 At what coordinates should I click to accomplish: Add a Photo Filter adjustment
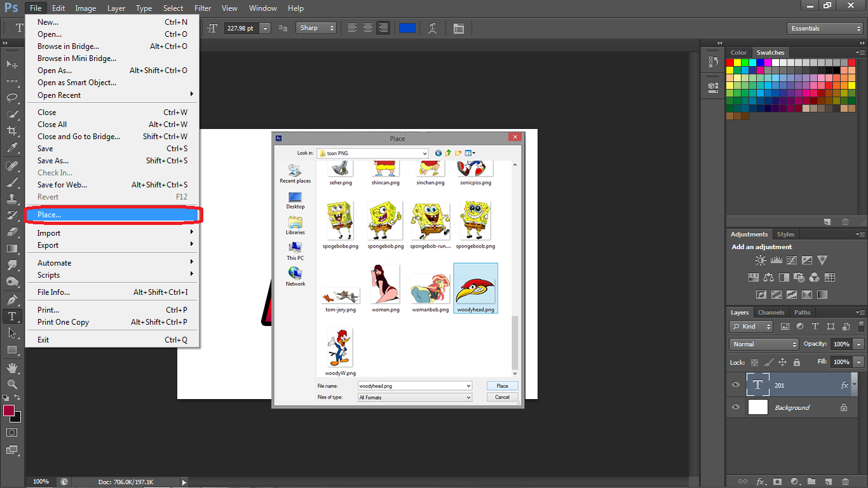point(799,278)
